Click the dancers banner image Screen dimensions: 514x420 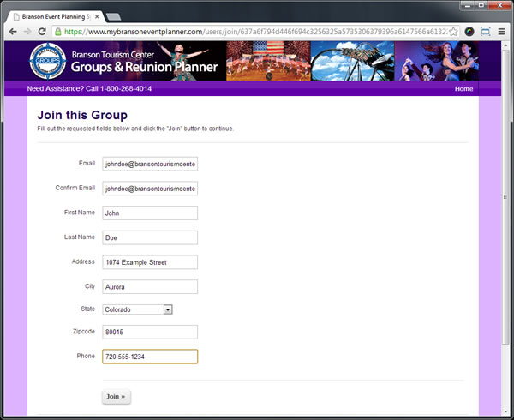pyautogui.click(x=437, y=61)
